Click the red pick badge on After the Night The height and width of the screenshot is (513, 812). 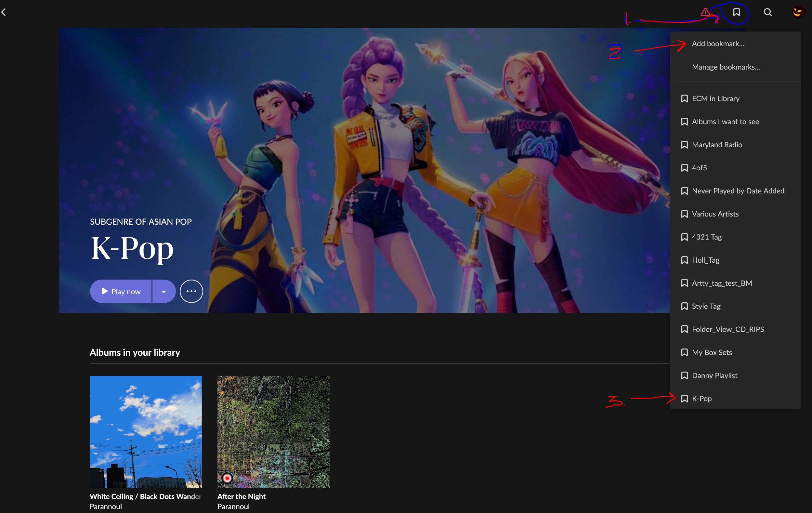pos(227,478)
